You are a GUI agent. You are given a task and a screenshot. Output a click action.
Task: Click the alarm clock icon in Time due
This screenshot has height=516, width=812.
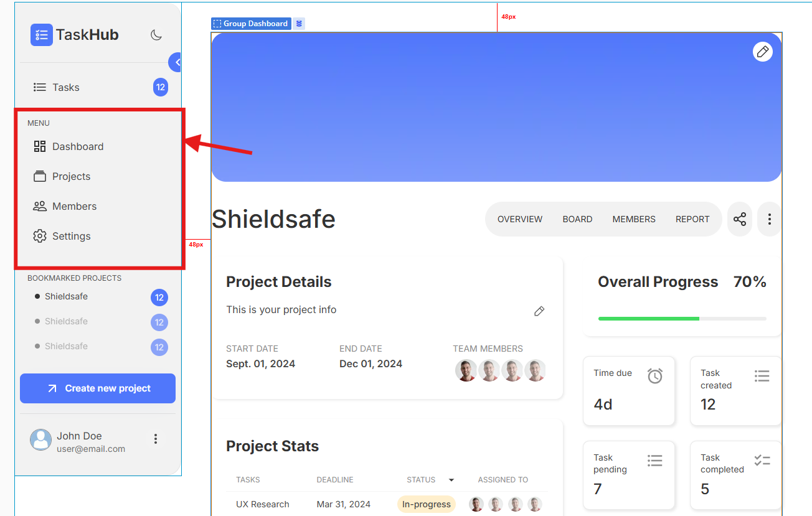click(x=655, y=376)
